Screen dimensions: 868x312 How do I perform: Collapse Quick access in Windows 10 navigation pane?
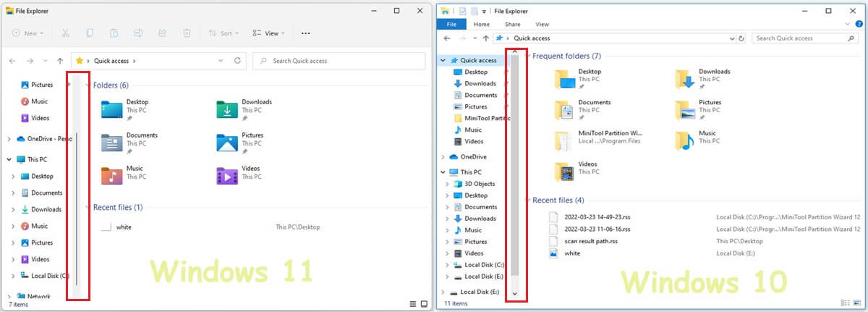(x=443, y=61)
